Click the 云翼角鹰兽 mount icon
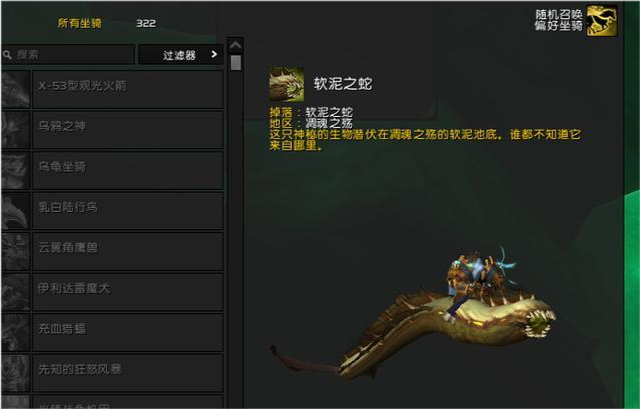 click(x=15, y=251)
